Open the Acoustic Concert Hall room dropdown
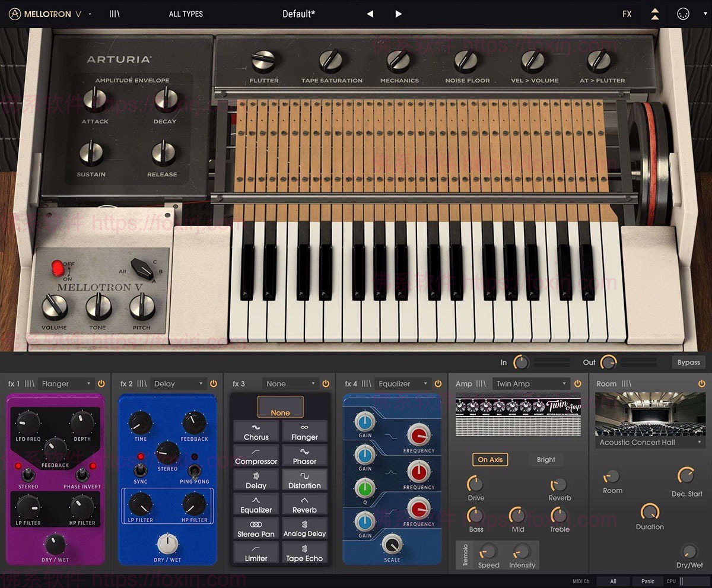This screenshot has width=712, height=588. pos(649,442)
